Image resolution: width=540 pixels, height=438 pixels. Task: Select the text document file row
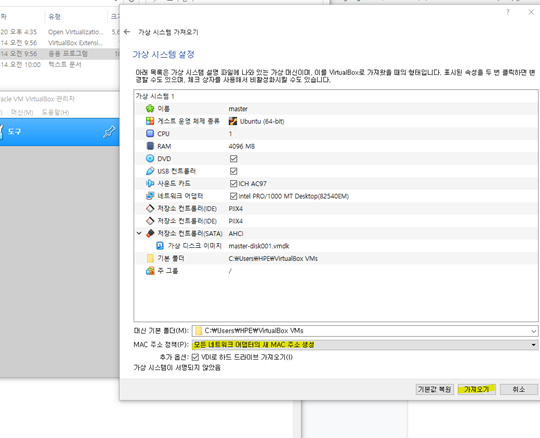coord(60,64)
